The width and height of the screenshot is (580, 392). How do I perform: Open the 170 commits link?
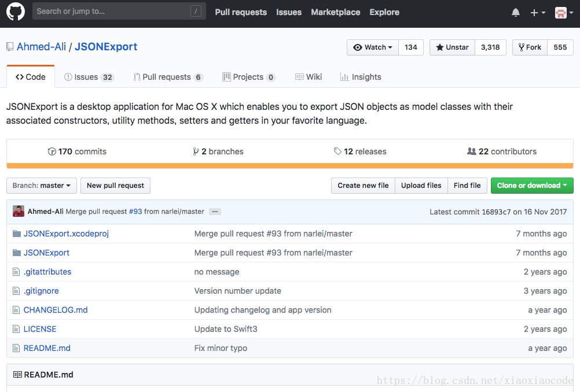[x=77, y=151]
